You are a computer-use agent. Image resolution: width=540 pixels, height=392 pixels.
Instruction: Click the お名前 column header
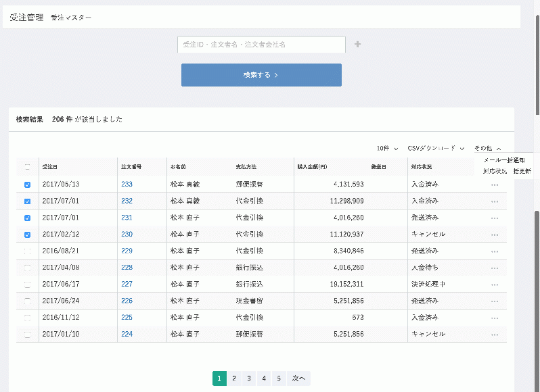pyautogui.click(x=178, y=167)
